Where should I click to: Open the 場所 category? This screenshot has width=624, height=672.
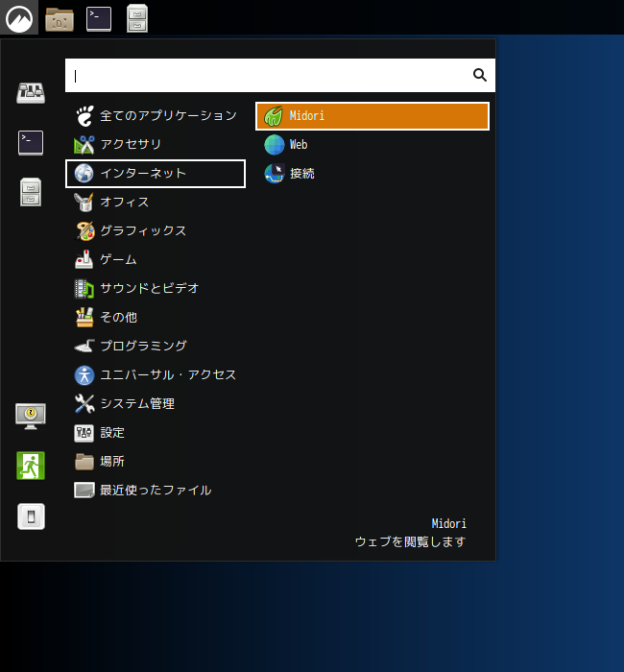(156, 462)
